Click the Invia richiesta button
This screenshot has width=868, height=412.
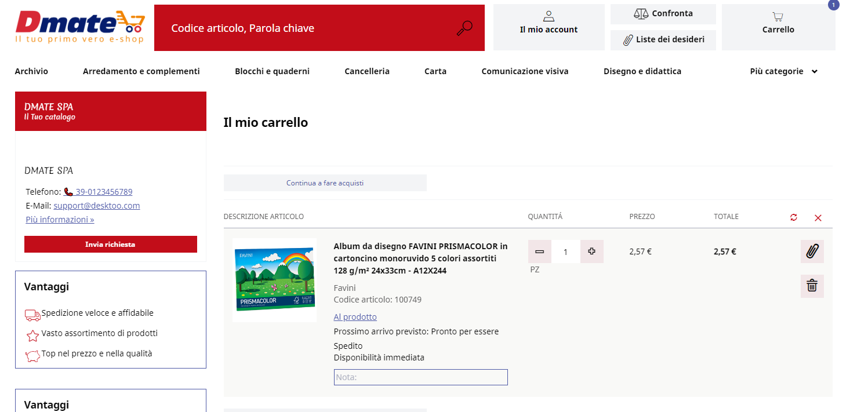(111, 245)
